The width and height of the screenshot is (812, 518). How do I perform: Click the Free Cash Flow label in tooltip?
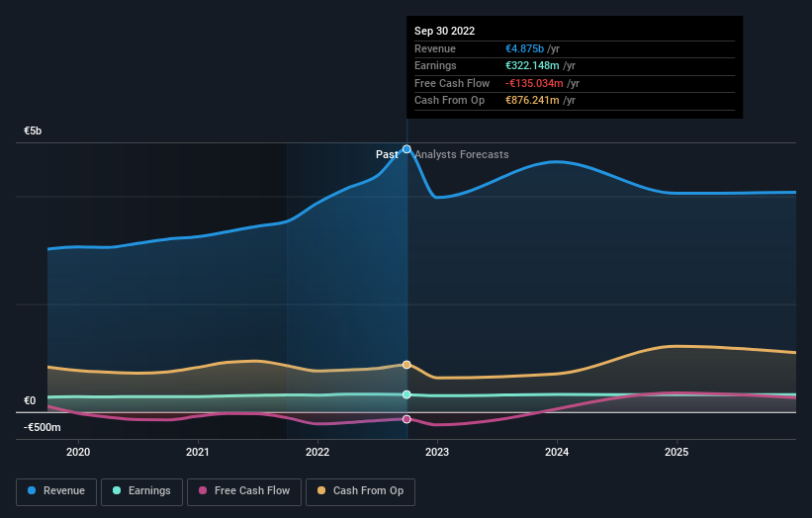452,83
